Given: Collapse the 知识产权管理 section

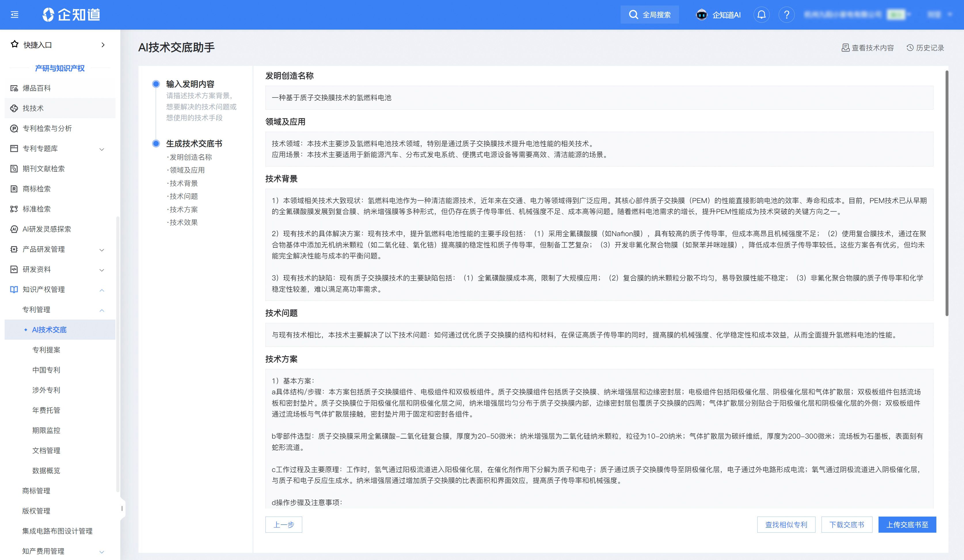Looking at the screenshot, I should (102, 290).
